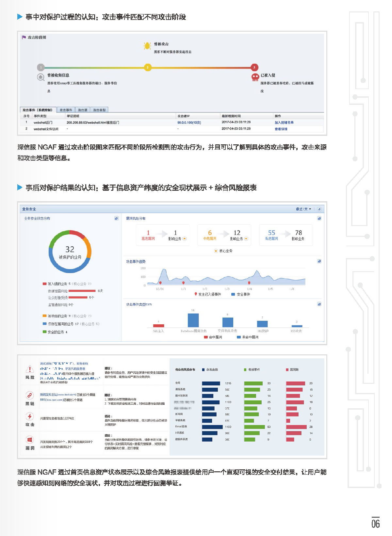Click the 事件类型 column header
Screen dimensions: 392x536
40,116
